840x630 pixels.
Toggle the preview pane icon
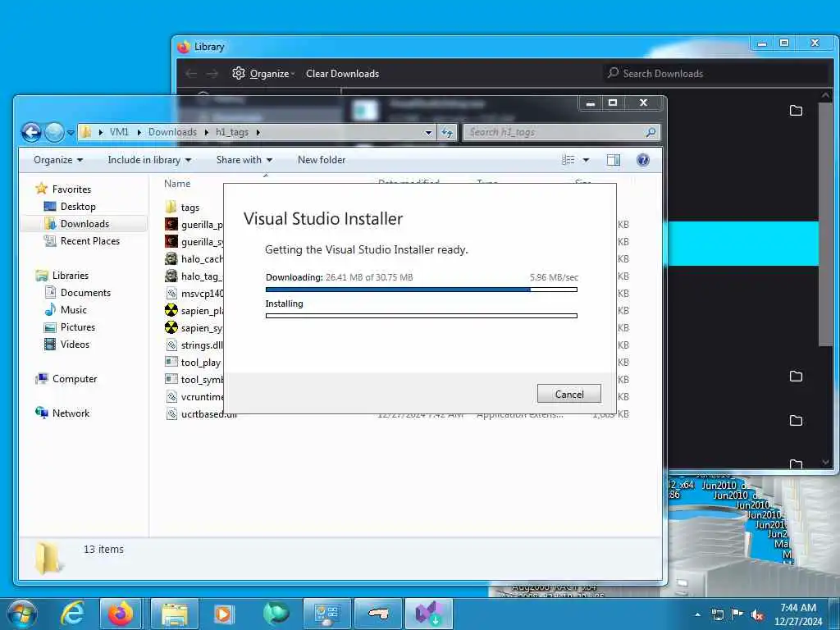coord(613,160)
